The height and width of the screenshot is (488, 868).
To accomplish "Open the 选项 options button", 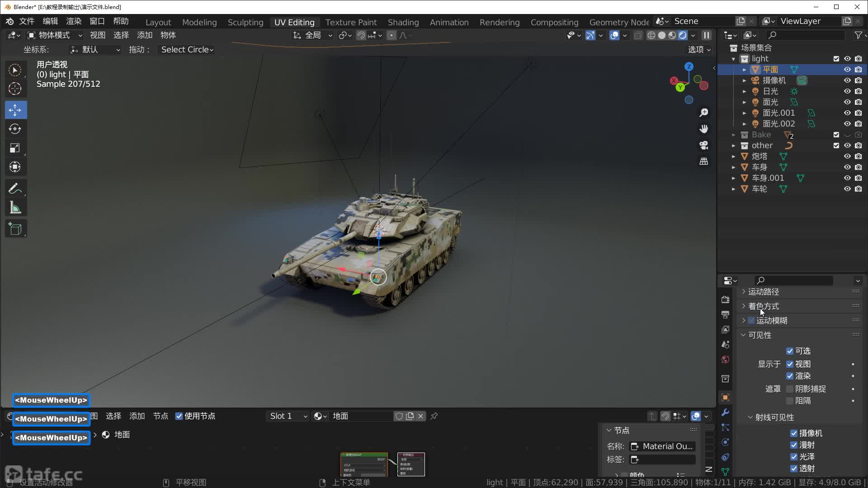I will 699,50.
